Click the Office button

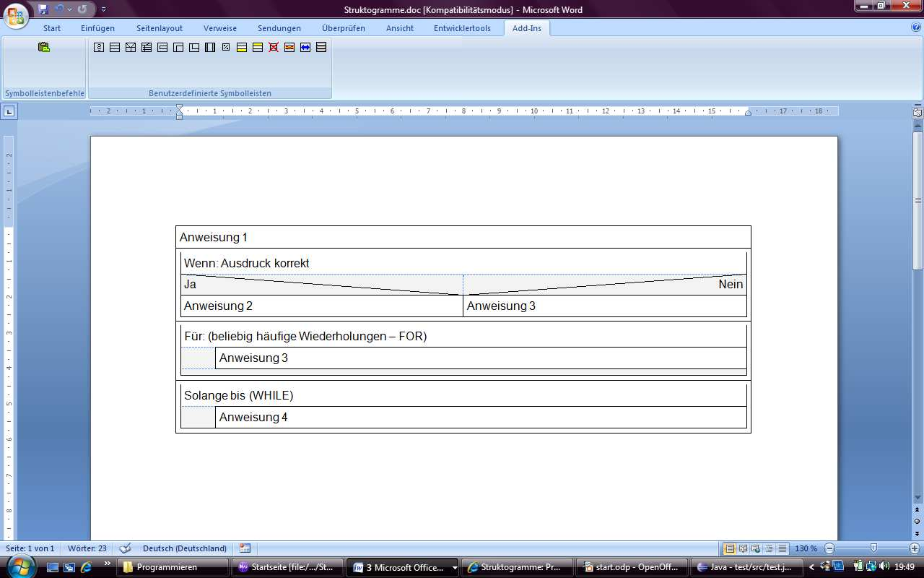[16, 15]
